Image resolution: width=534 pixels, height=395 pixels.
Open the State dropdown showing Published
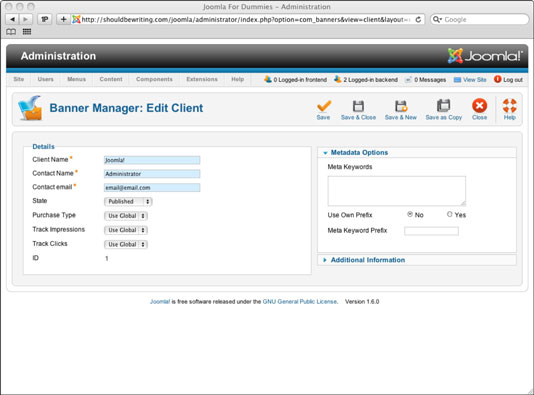coord(128,202)
